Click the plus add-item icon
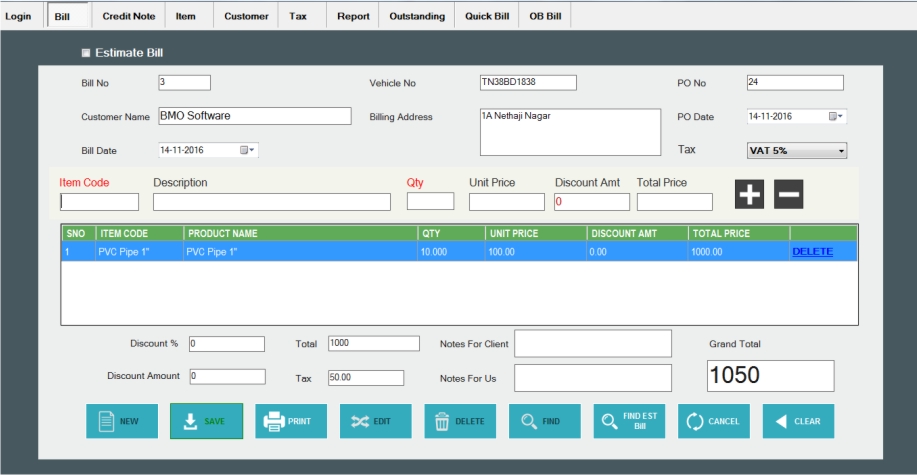The height and width of the screenshot is (475, 917). tap(749, 194)
